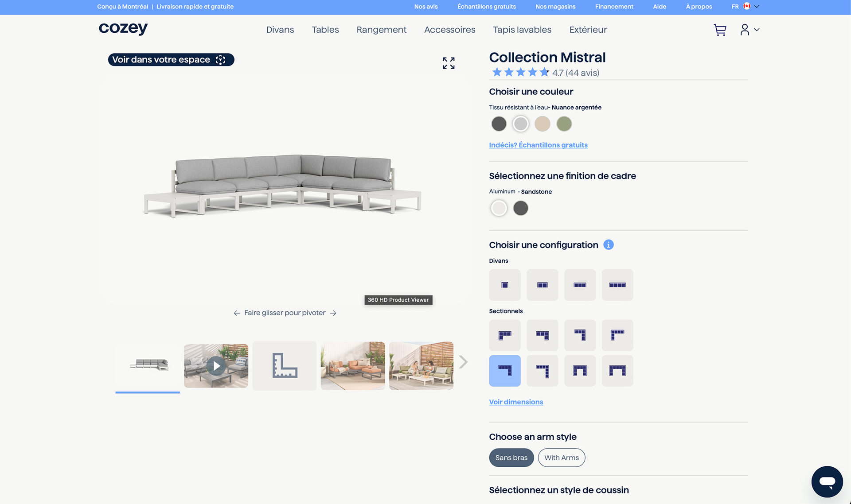
Task: Open the chat support bubble
Action: [x=827, y=481]
